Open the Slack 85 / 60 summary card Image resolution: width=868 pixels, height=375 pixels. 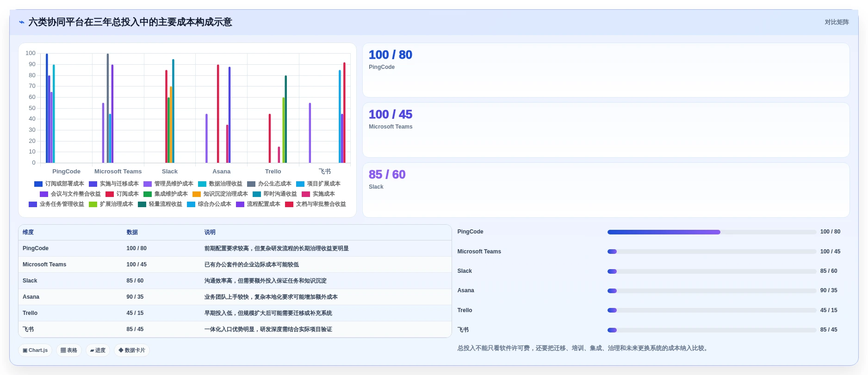[606, 190]
